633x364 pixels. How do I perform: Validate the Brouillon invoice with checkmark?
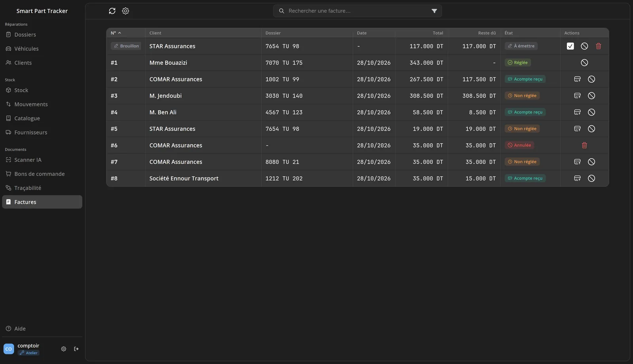click(x=570, y=46)
